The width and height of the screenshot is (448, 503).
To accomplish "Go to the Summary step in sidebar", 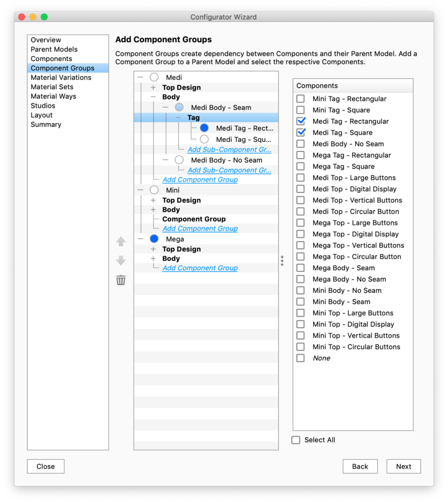I will point(46,125).
